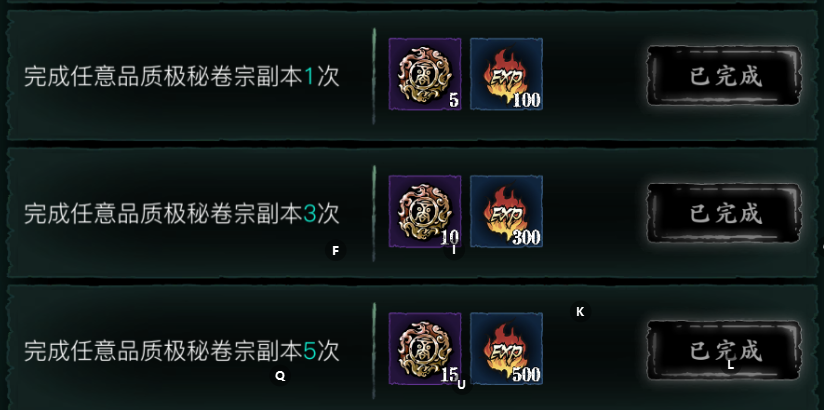Click the green numeral 1 in first quest
Screen dimensions: 824x410
309,78
